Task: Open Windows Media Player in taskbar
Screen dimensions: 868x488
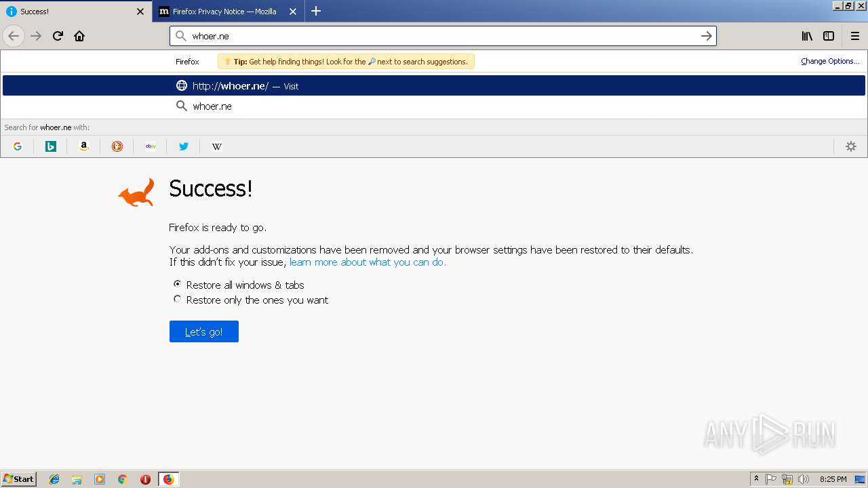Action: [100, 479]
